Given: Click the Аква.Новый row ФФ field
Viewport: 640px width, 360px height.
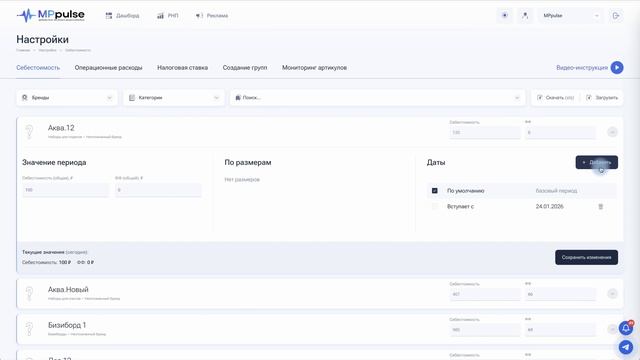Looking at the screenshot, I should pos(560,294).
